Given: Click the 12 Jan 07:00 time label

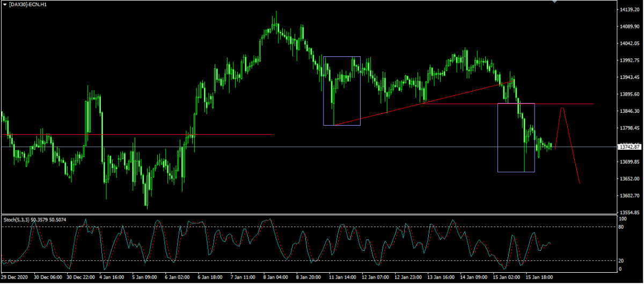Looking at the screenshot, I should pos(376,278).
